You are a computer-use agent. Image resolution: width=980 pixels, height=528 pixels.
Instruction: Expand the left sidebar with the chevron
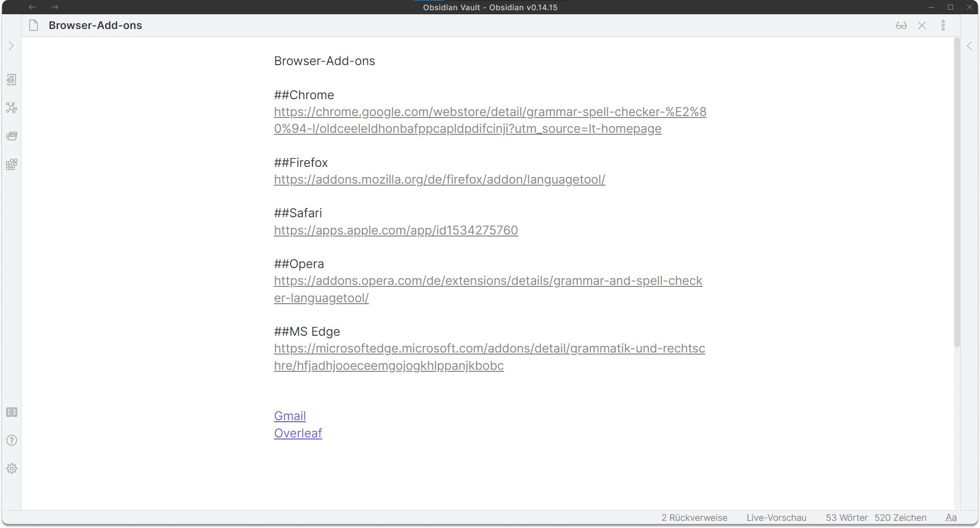(x=11, y=46)
